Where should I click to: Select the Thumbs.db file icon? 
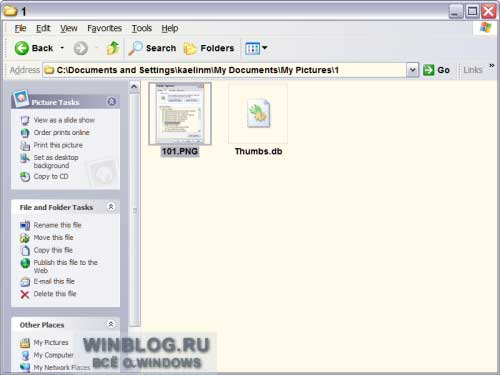tap(258, 114)
